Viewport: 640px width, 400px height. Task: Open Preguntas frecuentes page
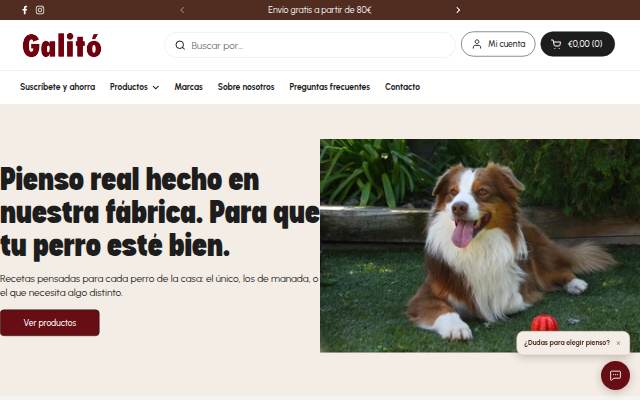click(x=329, y=87)
